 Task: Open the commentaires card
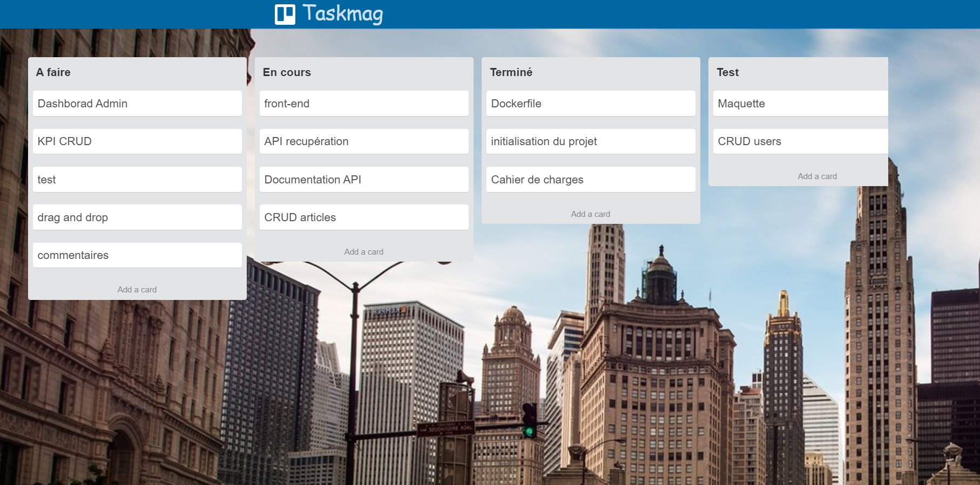coord(137,255)
